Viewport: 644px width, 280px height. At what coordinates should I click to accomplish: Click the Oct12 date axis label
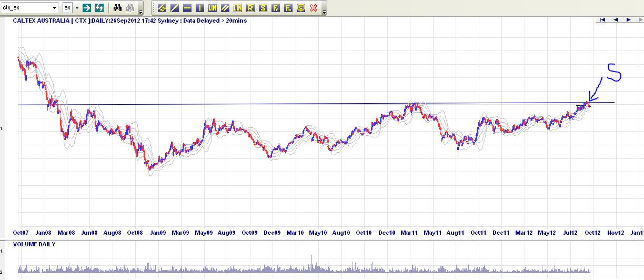pyautogui.click(x=592, y=233)
